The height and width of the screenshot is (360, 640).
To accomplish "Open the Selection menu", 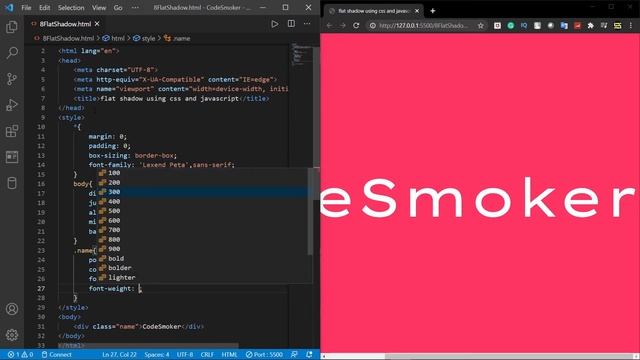I will tap(71, 8).
